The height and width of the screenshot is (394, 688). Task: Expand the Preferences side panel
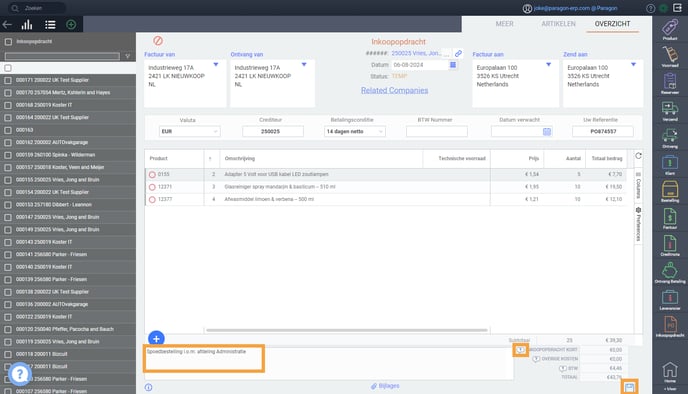click(638, 224)
